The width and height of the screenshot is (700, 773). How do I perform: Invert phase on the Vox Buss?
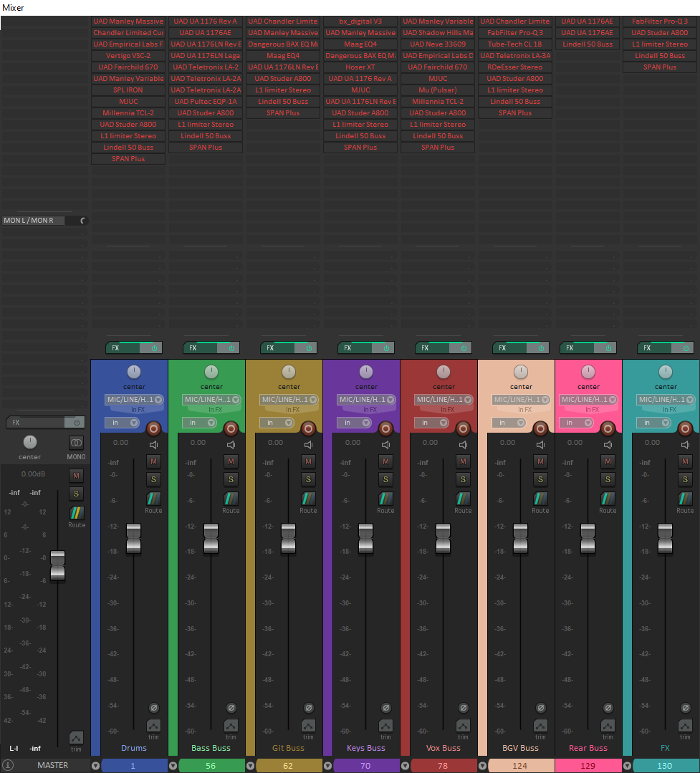(464, 707)
